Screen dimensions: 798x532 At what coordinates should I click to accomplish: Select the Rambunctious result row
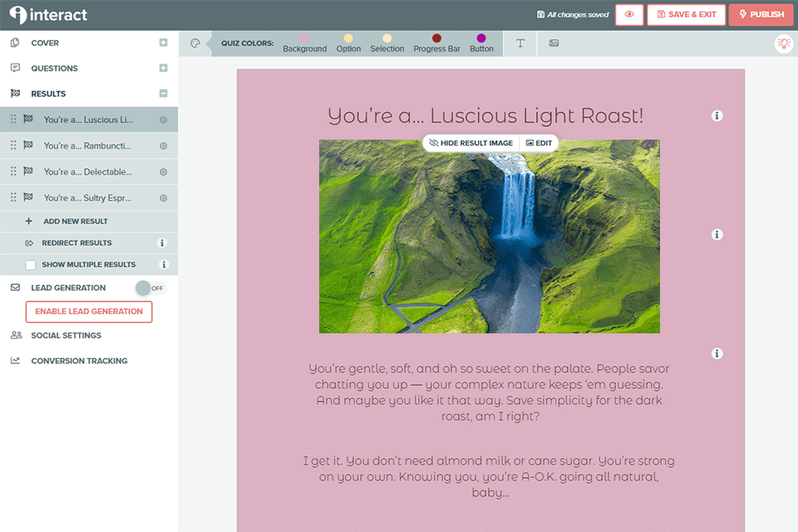pos(89,145)
